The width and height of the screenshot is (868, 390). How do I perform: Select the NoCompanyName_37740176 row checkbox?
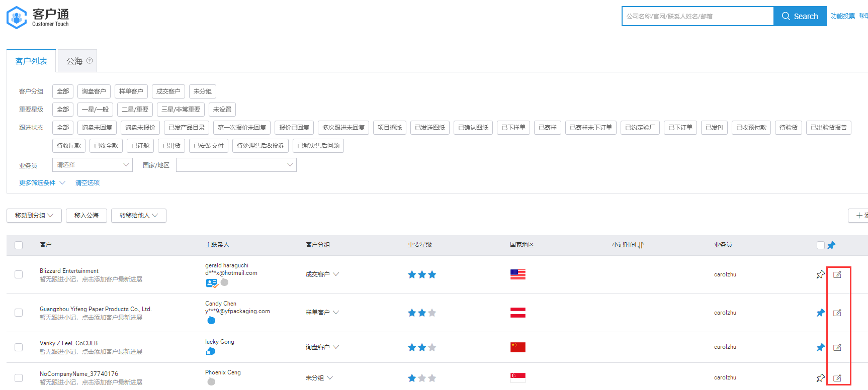tap(19, 378)
